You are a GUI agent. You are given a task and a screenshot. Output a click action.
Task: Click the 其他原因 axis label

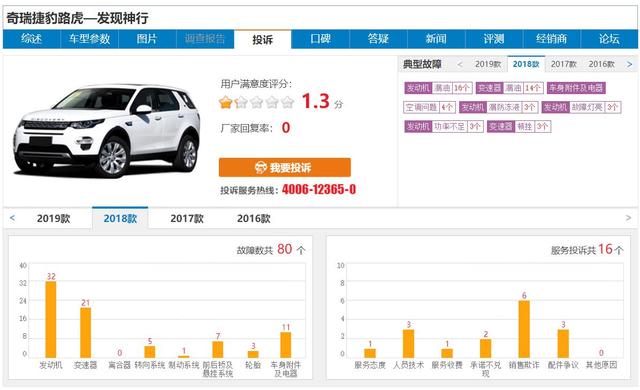602,365
